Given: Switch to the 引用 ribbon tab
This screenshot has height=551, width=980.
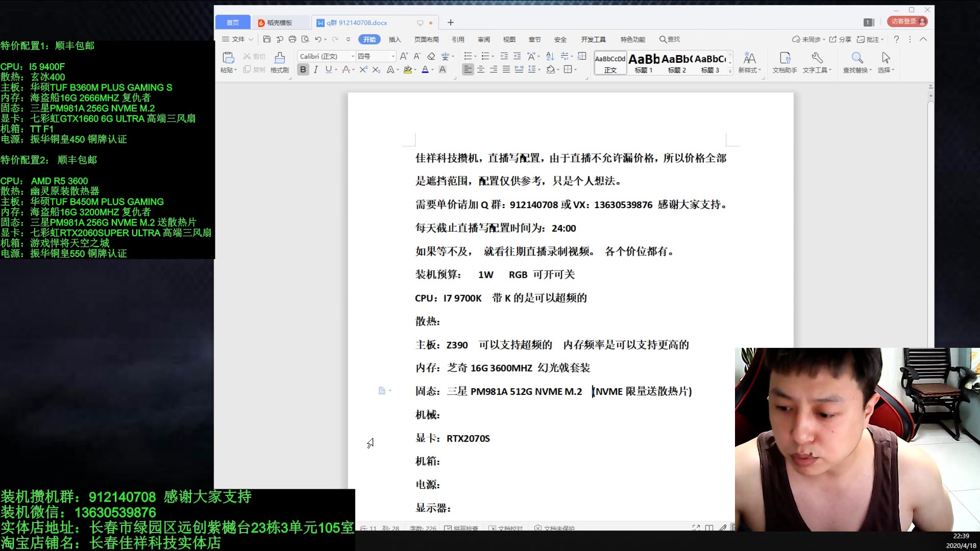Looking at the screenshot, I should (458, 39).
